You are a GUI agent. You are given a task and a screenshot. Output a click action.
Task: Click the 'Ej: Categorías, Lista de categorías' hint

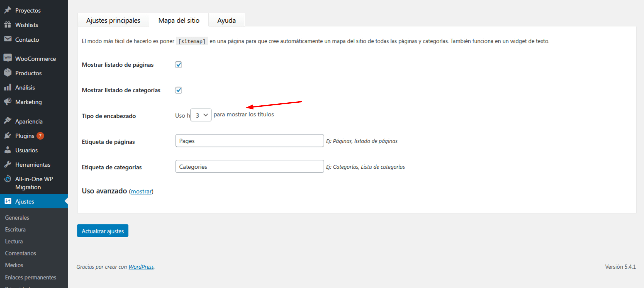point(365,167)
